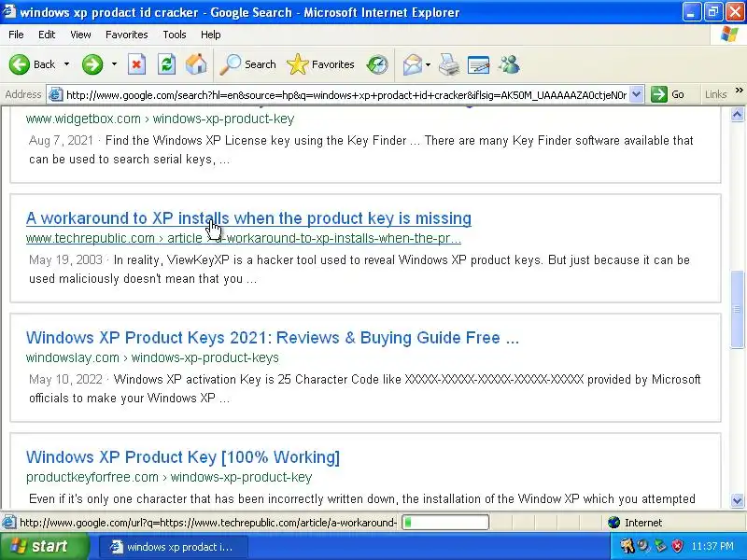Screen dimensions: 747x560
Task: Open the Favorites star panel
Action: pos(320,64)
